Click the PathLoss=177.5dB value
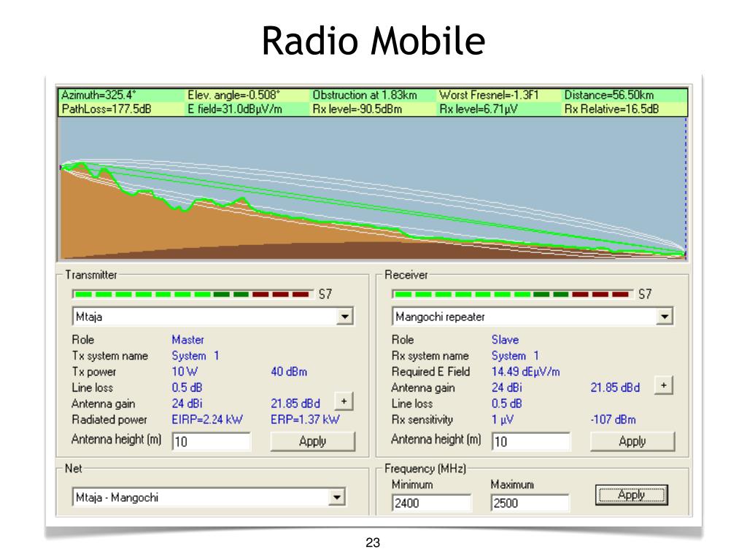747x560 pixels. click(x=107, y=109)
